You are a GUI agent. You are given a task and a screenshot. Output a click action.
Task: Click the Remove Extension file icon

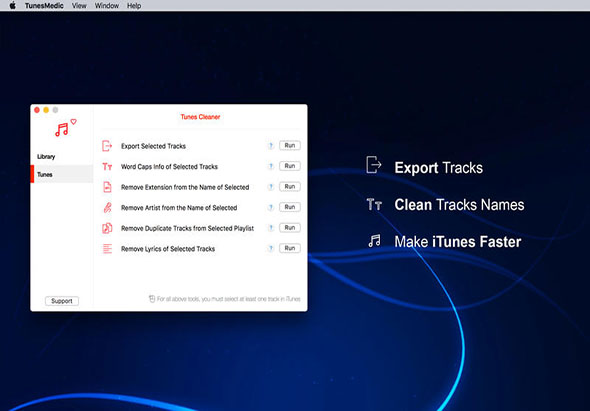pyautogui.click(x=107, y=187)
